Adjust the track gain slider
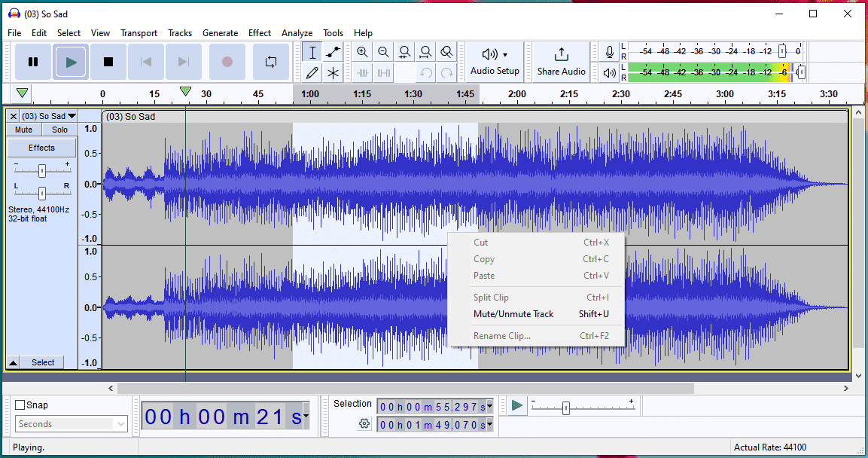 click(x=42, y=169)
